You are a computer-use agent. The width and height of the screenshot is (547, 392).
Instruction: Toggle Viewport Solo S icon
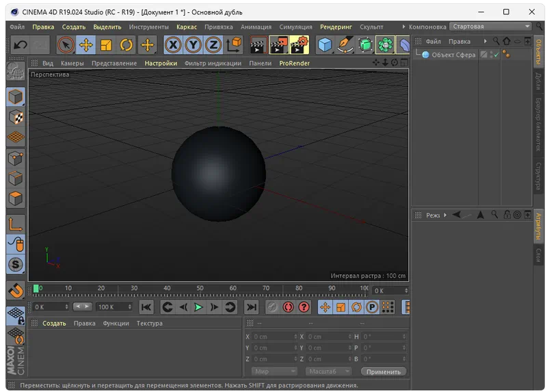[x=16, y=264]
